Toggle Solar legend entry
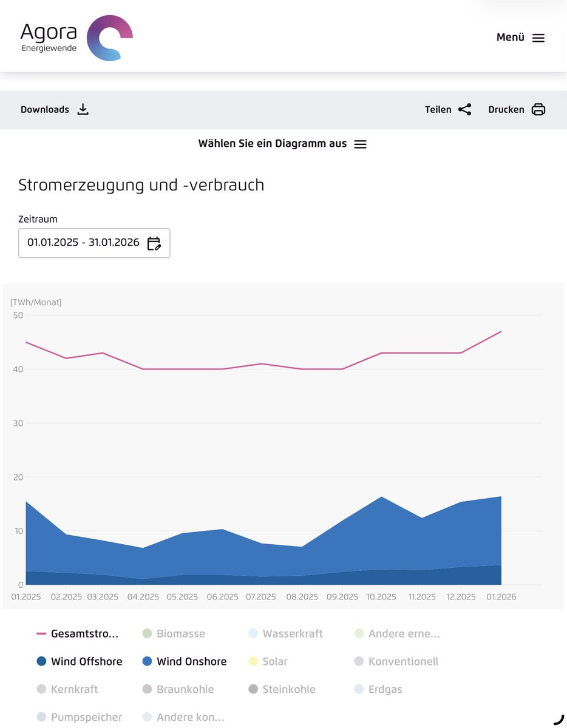 pyautogui.click(x=268, y=661)
